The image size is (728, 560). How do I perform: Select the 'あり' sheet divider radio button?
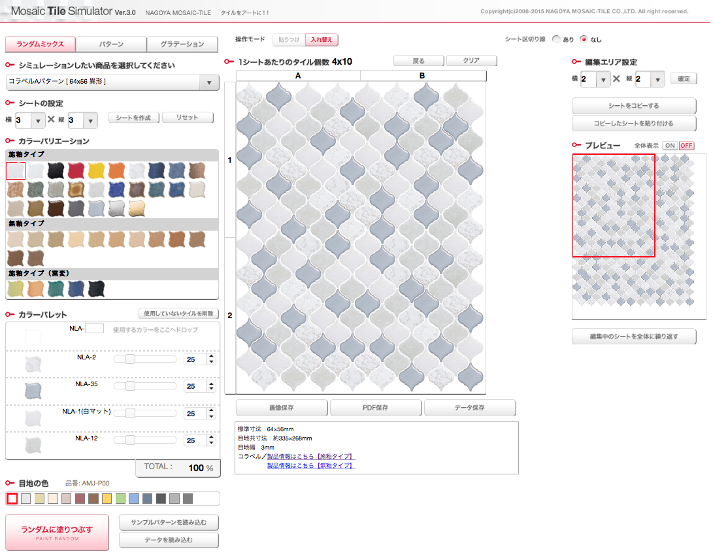pyautogui.click(x=556, y=39)
